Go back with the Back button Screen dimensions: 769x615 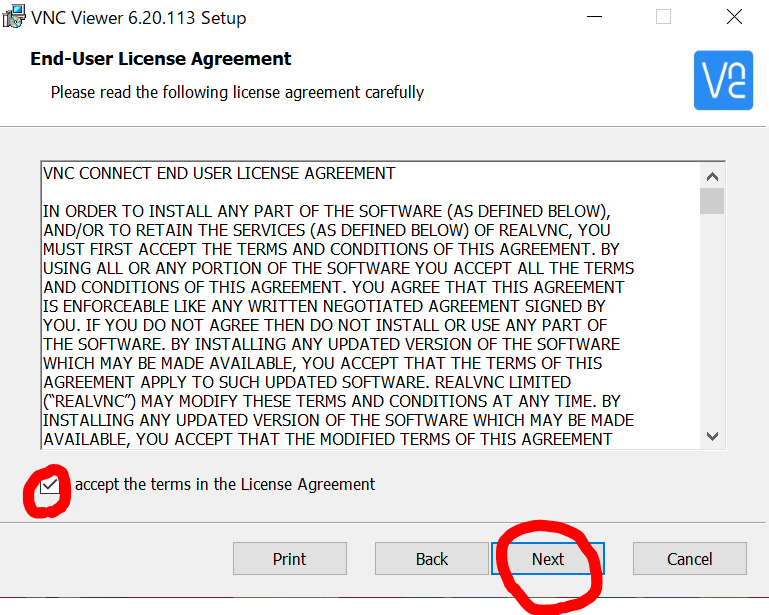[432, 559]
